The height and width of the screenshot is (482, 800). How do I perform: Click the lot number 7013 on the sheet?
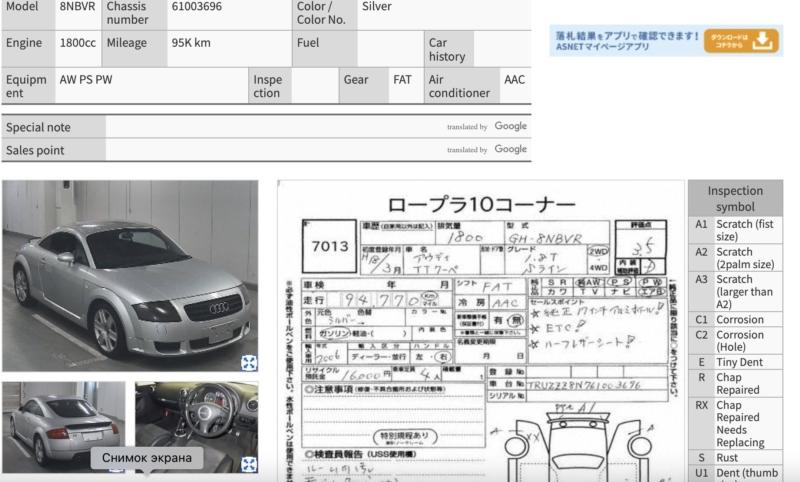(x=330, y=246)
